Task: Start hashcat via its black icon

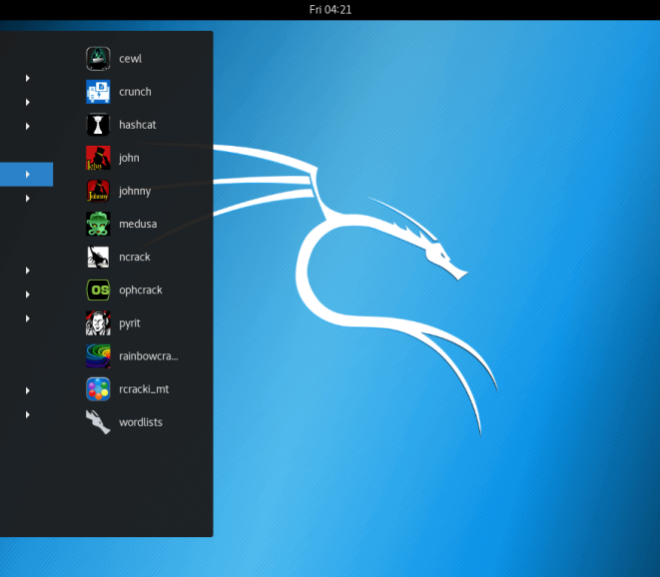Action: pyautogui.click(x=98, y=125)
